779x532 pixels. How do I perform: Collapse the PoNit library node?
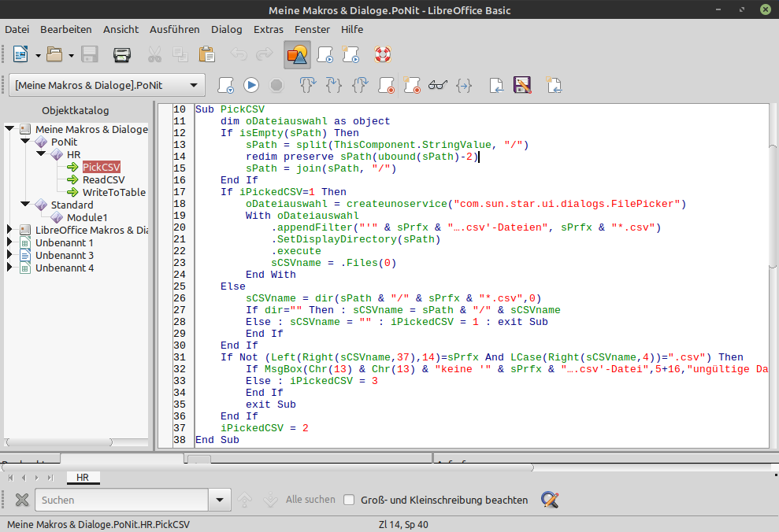coord(25,141)
